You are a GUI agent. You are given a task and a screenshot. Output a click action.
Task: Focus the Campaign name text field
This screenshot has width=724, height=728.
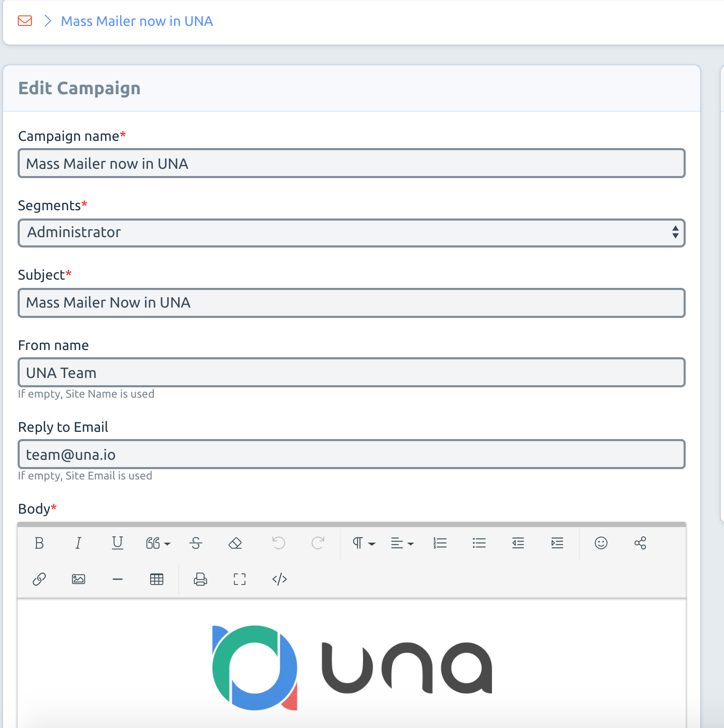(x=351, y=163)
